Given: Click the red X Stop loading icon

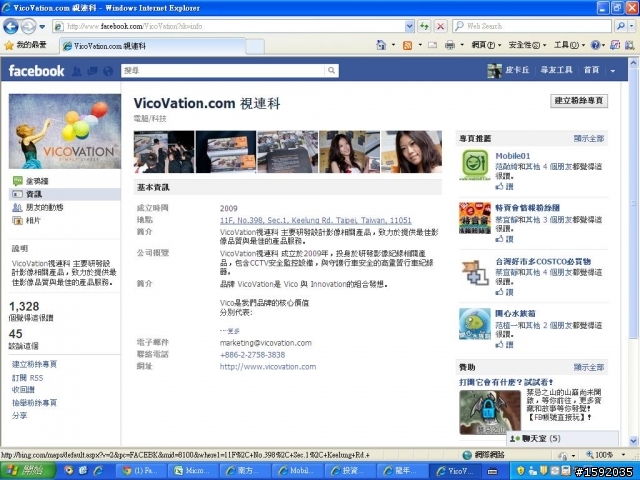Looking at the screenshot, I should (x=440, y=26).
